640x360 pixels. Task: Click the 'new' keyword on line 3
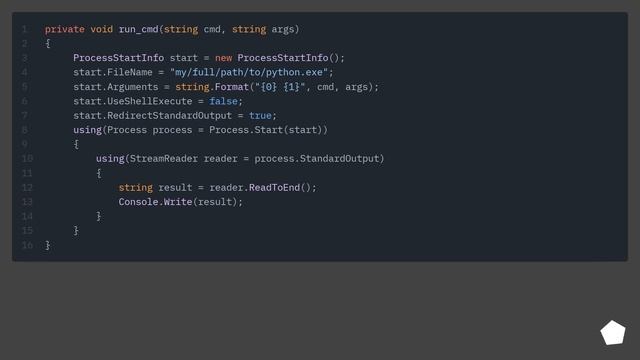[223, 58]
